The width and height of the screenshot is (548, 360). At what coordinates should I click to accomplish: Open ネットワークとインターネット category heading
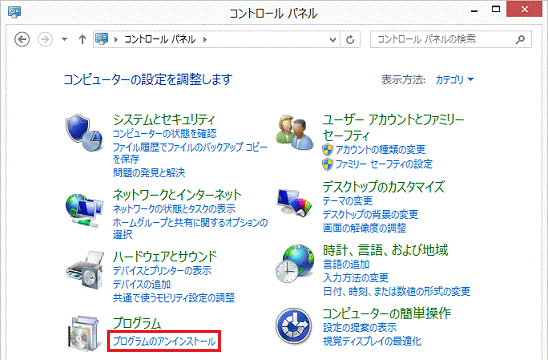click(x=177, y=195)
